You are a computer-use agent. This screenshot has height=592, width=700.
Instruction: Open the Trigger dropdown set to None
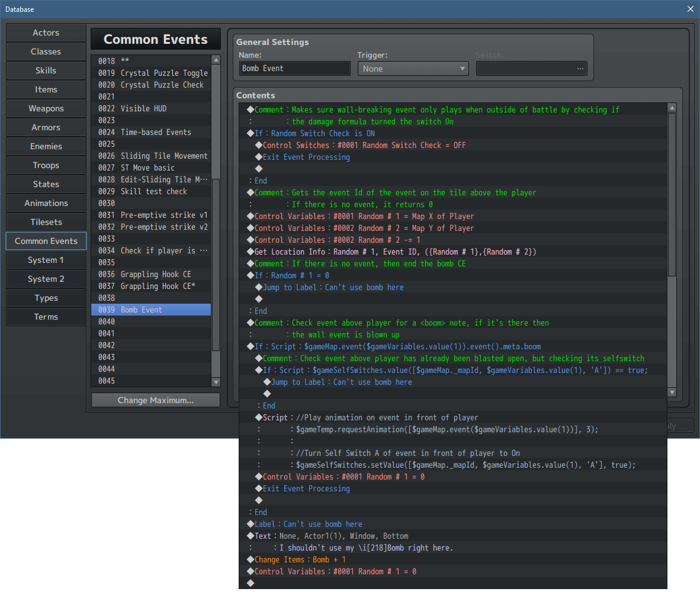click(413, 69)
